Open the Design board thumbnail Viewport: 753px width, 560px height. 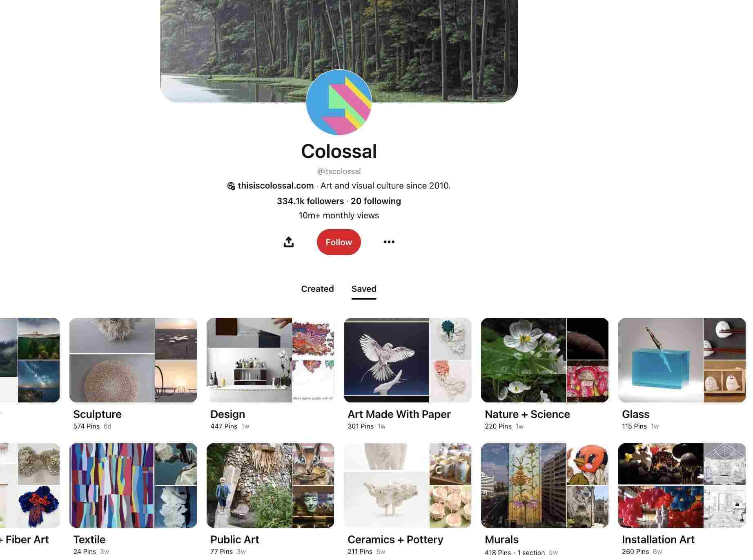point(270,360)
